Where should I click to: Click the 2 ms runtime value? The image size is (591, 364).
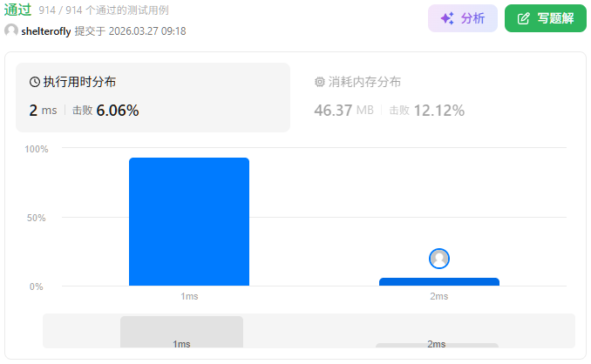coord(43,111)
